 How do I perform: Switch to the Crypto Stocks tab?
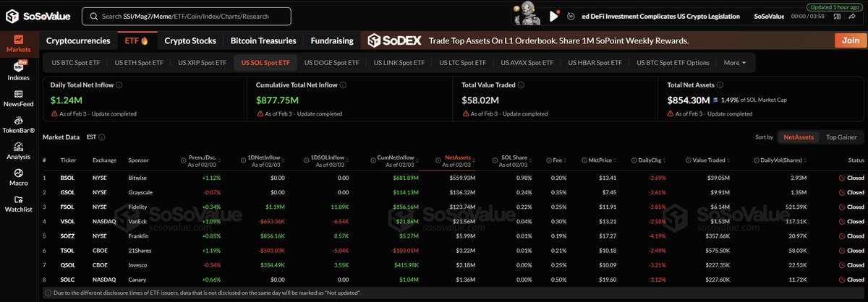coord(191,41)
